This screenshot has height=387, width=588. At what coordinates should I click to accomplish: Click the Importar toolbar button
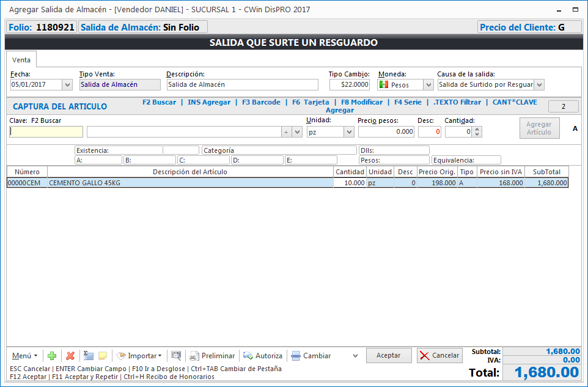(x=139, y=356)
